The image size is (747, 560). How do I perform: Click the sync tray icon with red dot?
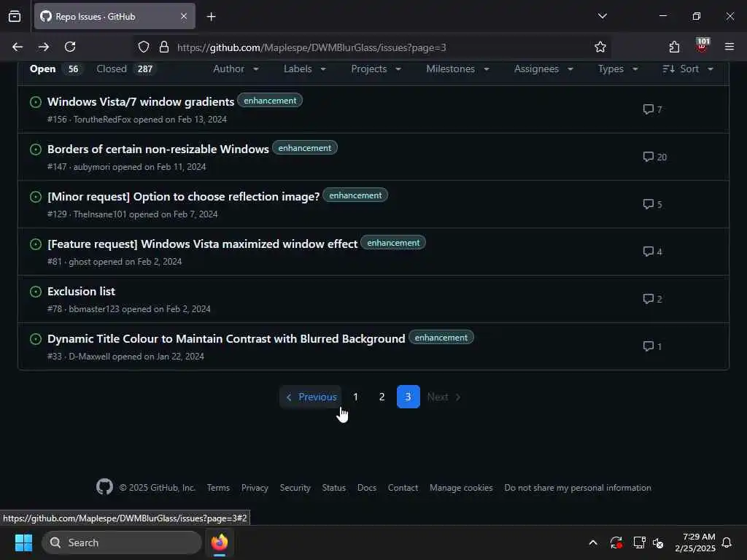point(616,542)
